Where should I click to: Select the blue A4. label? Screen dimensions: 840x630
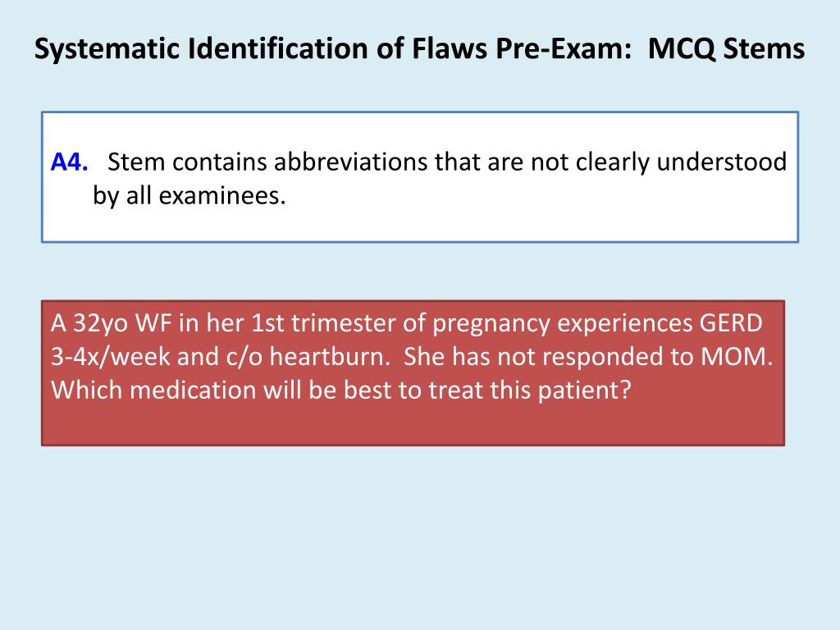(69, 162)
